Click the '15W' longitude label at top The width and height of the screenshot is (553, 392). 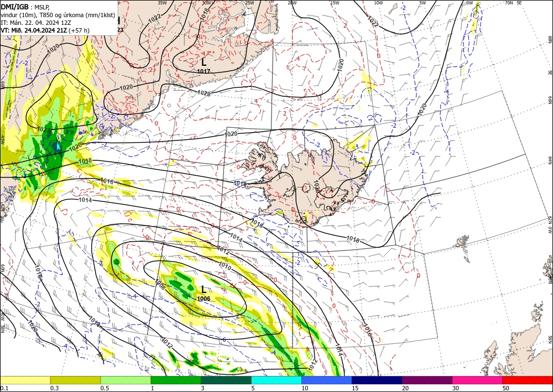pyautogui.click(x=335, y=2)
